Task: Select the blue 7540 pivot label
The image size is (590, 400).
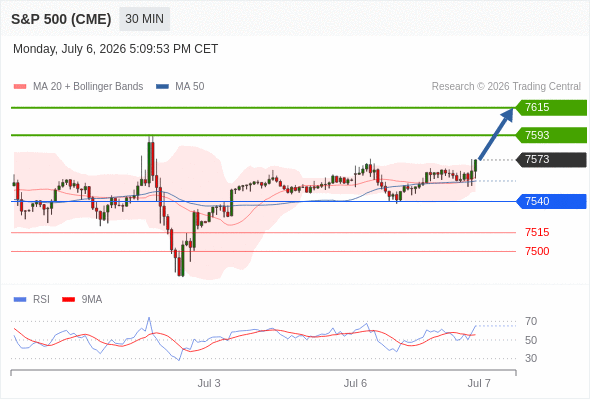Action: tap(551, 201)
